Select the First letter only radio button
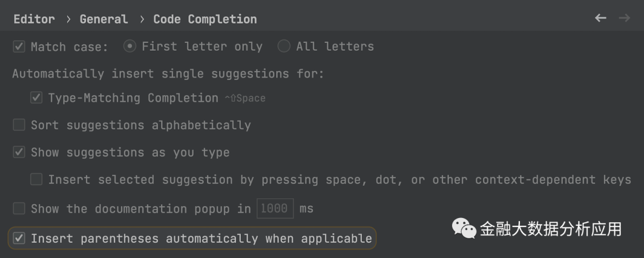 [129, 46]
